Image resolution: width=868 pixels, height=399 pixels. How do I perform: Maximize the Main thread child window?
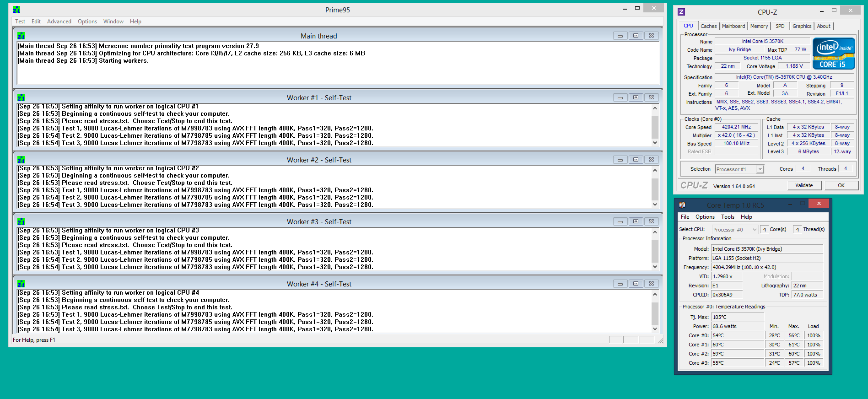(636, 36)
